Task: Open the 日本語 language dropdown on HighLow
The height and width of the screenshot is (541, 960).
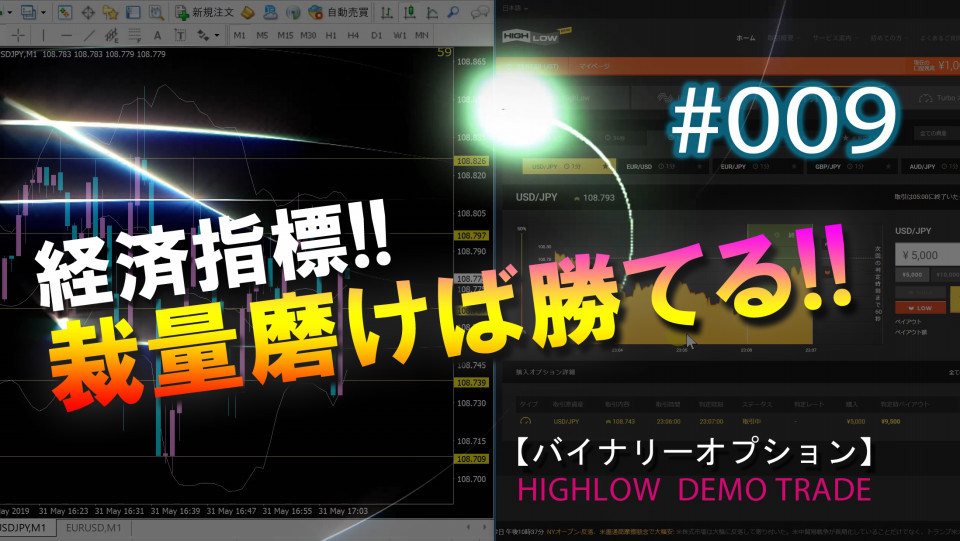Action: click(x=515, y=8)
